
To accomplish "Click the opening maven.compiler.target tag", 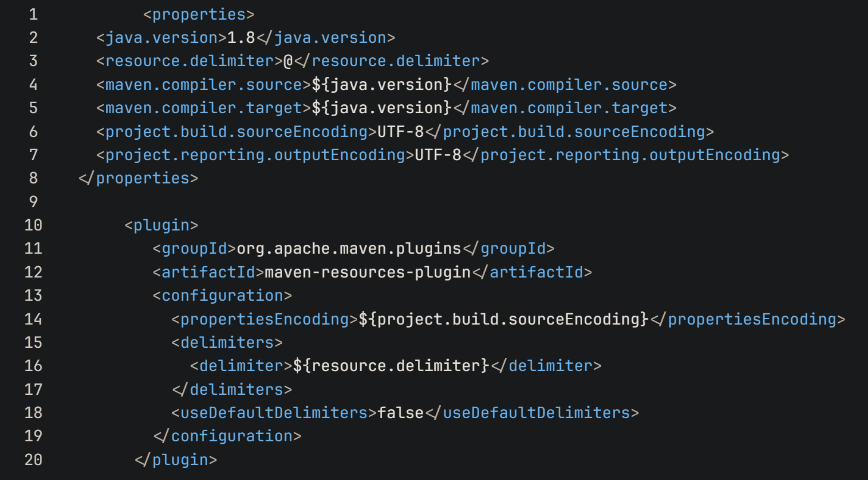I will pyautogui.click(x=204, y=108).
